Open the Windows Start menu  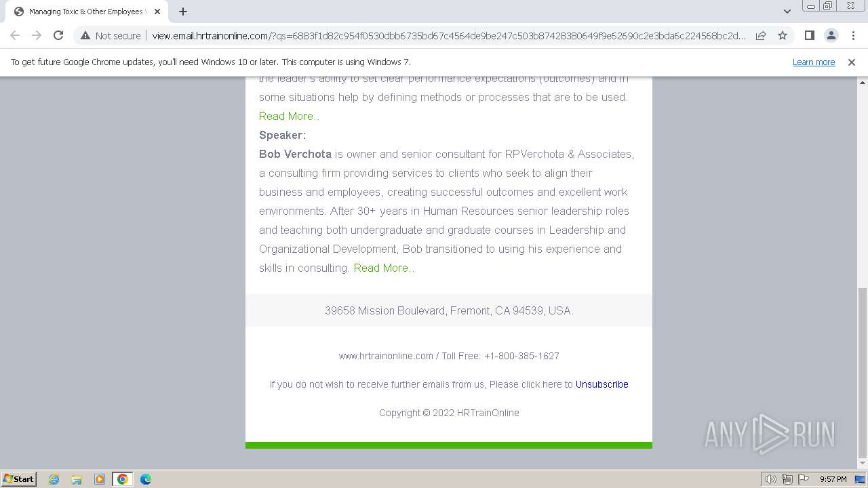point(18,479)
